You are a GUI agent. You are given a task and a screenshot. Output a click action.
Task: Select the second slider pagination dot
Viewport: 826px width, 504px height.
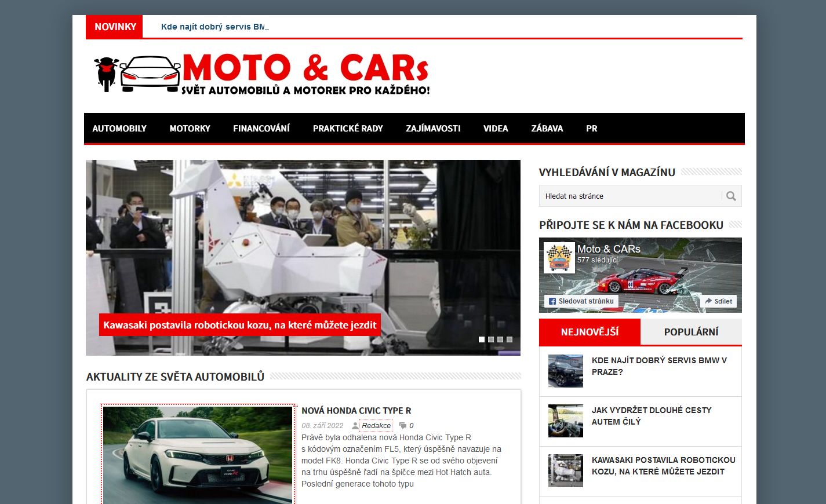[x=491, y=339]
